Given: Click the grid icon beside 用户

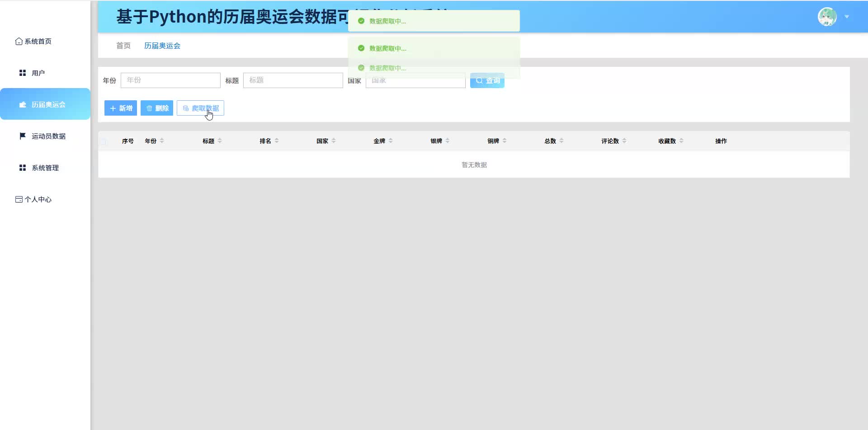Looking at the screenshot, I should pos(23,73).
